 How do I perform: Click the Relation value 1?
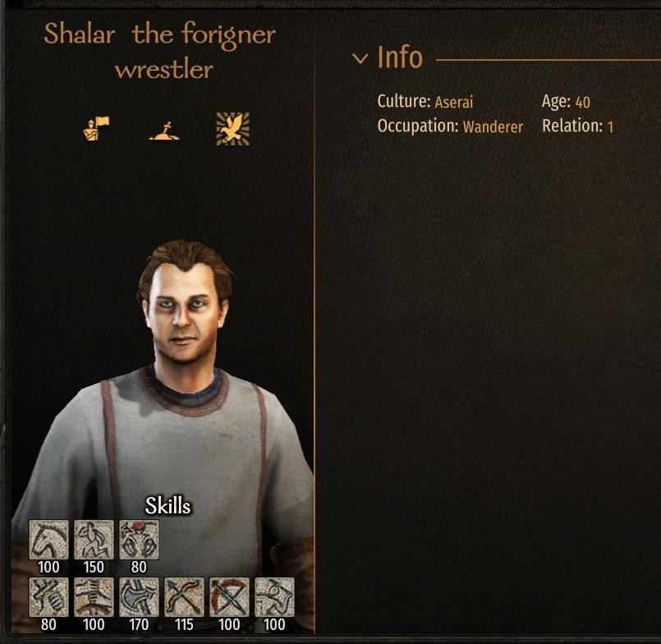click(610, 126)
